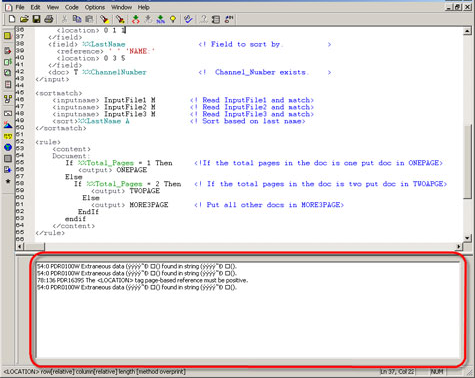Click the last PDR0100W Extraneous data message
The width and height of the screenshot is (475, 378).
[137, 287]
